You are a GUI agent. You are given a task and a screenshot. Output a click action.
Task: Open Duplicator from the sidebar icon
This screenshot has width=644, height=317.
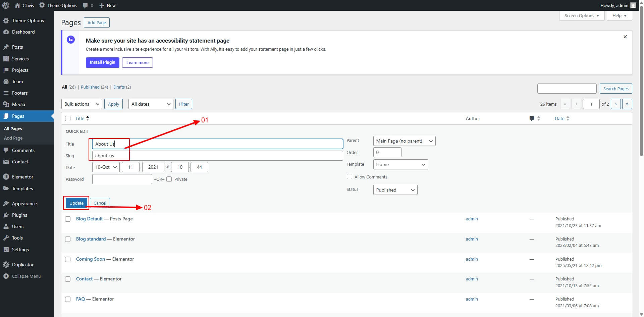[6, 265]
